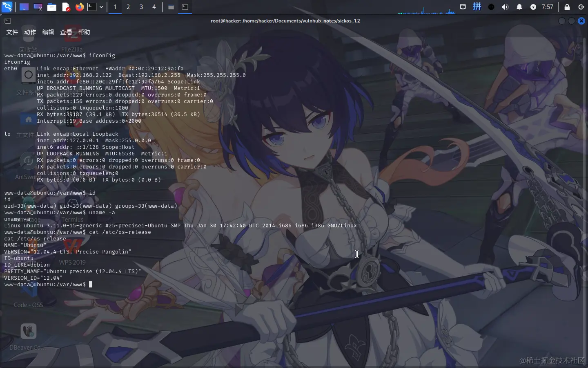Click the 'Linux ubuntu 3.11.0-15-generic' line
Screen dimensions: 588x368
[180, 225]
